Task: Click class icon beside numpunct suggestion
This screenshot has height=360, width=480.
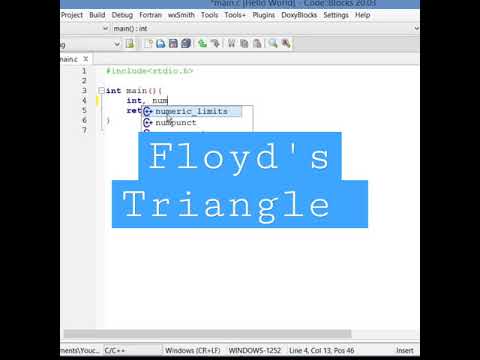Action: click(148, 123)
